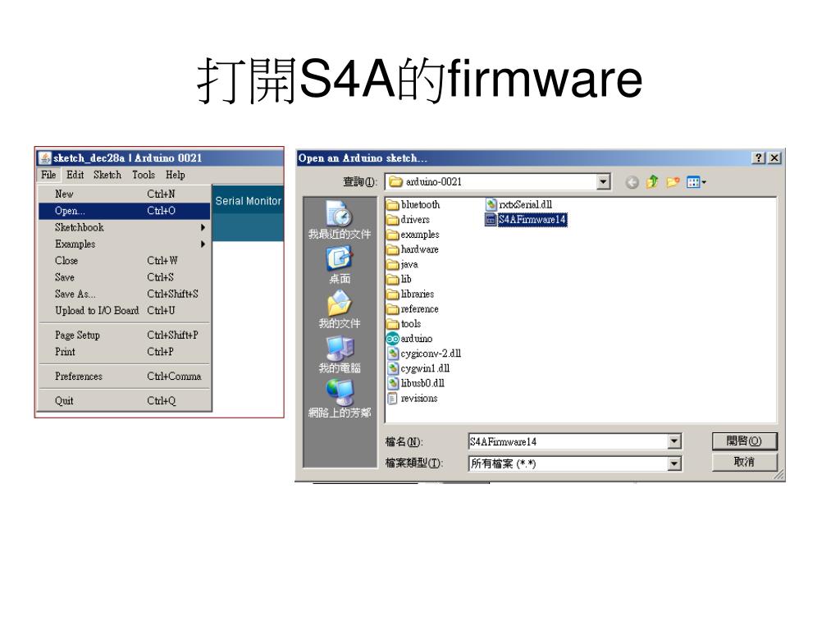Select the lib folder
Image resolution: width=840 pixels, height=630 pixels.
(399, 279)
